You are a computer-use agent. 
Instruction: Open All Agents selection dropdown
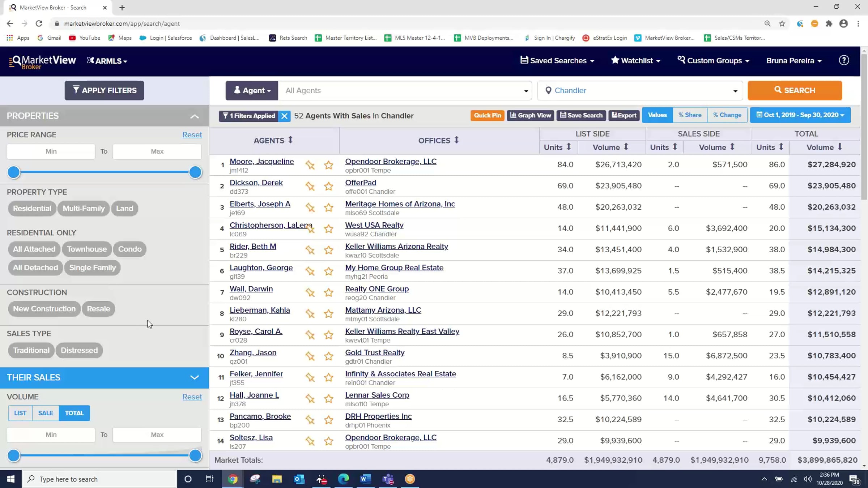coord(405,90)
